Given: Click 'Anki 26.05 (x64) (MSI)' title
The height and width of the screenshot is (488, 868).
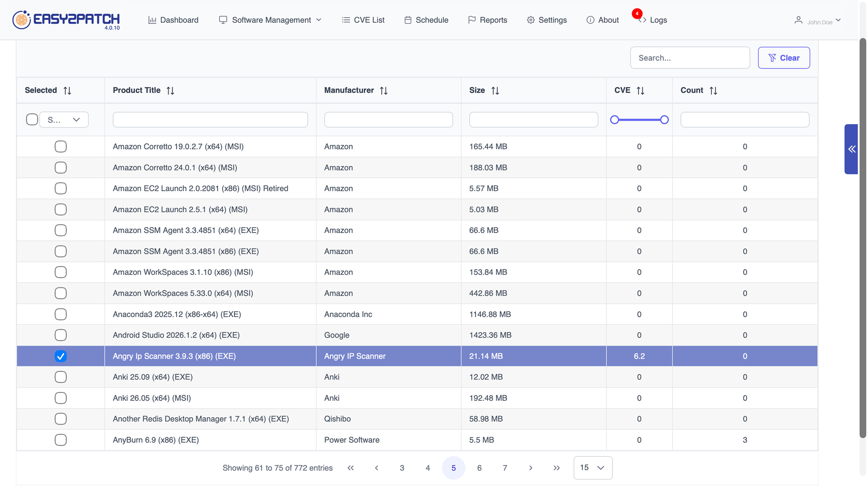Looking at the screenshot, I should click(x=152, y=398).
